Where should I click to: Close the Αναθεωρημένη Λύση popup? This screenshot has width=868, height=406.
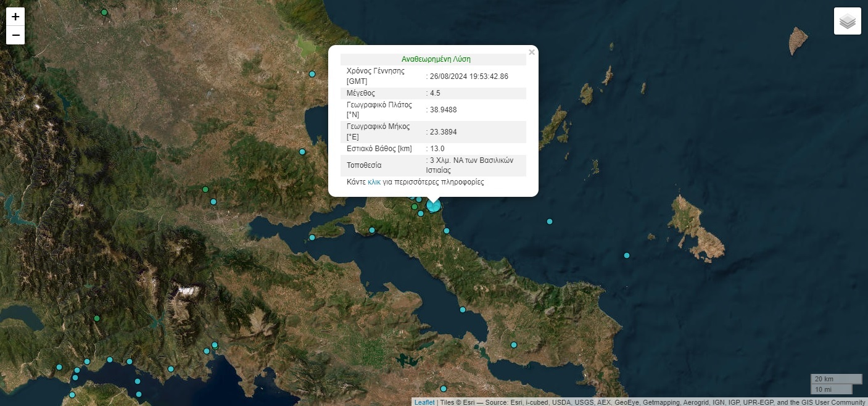[x=532, y=52]
